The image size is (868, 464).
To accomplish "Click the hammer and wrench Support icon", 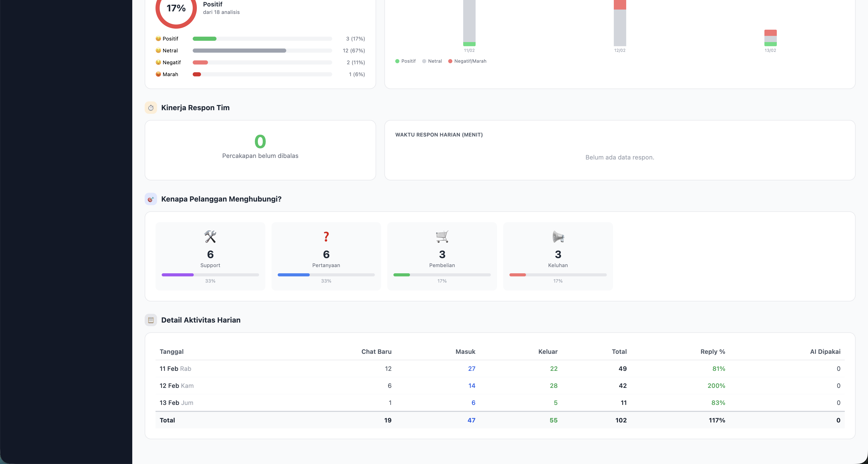I will tap(210, 237).
